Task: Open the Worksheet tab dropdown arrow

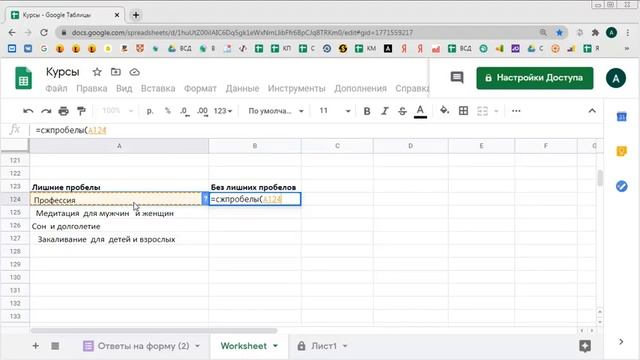Action: pyautogui.click(x=275, y=346)
